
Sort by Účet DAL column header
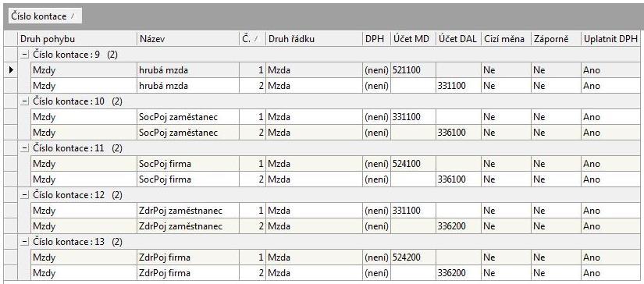point(458,39)
